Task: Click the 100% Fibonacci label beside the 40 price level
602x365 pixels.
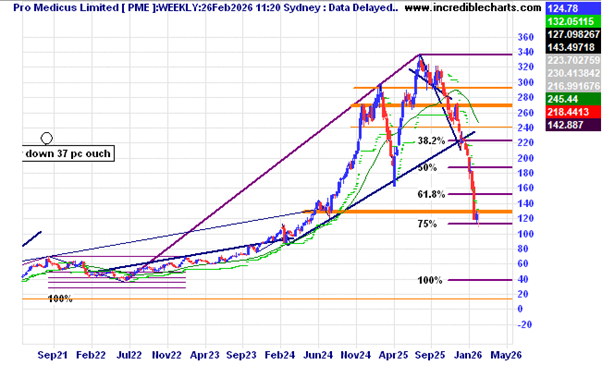Action: tap(430, 281)
